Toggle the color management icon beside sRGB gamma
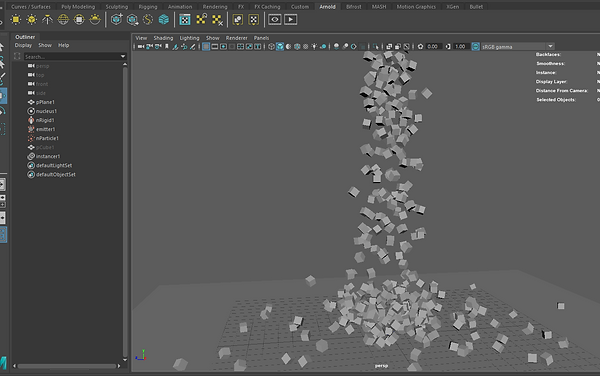This screenshot has height=376, width=600. pyautogui.click(x=476, y=47)
